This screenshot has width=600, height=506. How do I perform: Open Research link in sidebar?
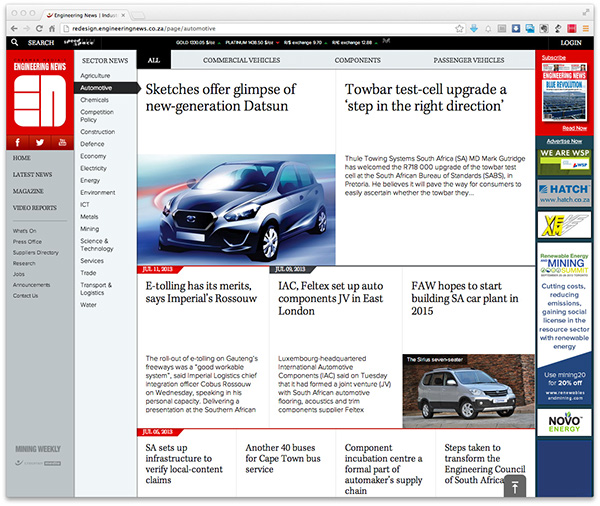[24, 263]
